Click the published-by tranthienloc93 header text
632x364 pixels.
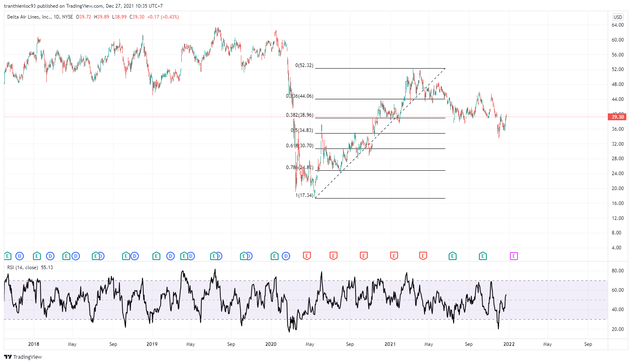coord(83,6)
